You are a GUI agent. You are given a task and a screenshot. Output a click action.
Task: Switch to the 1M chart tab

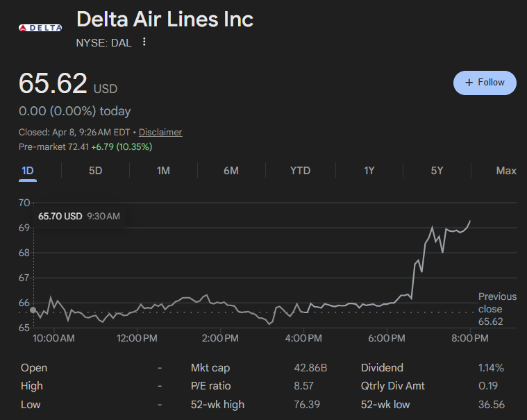(163, 171)
